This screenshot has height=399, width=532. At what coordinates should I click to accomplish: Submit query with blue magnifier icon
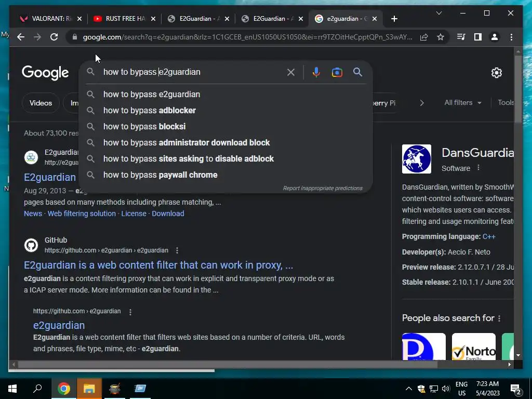tap(357, 72)
